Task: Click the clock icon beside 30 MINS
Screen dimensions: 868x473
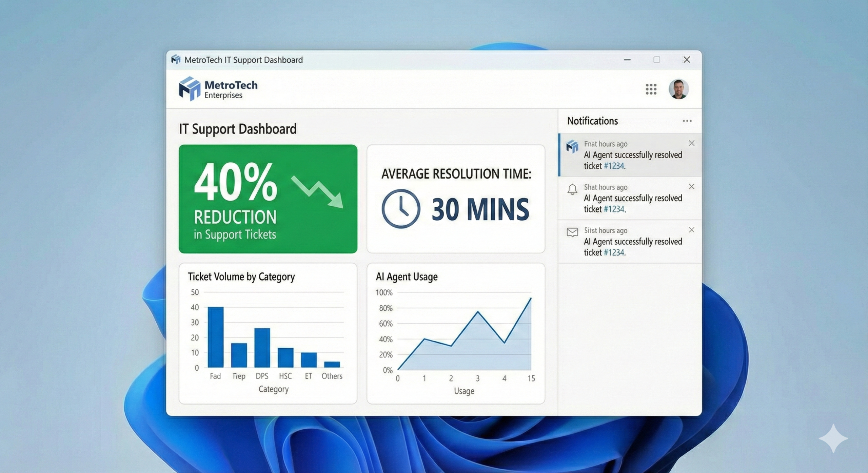Action: click(x=401, y=209)
